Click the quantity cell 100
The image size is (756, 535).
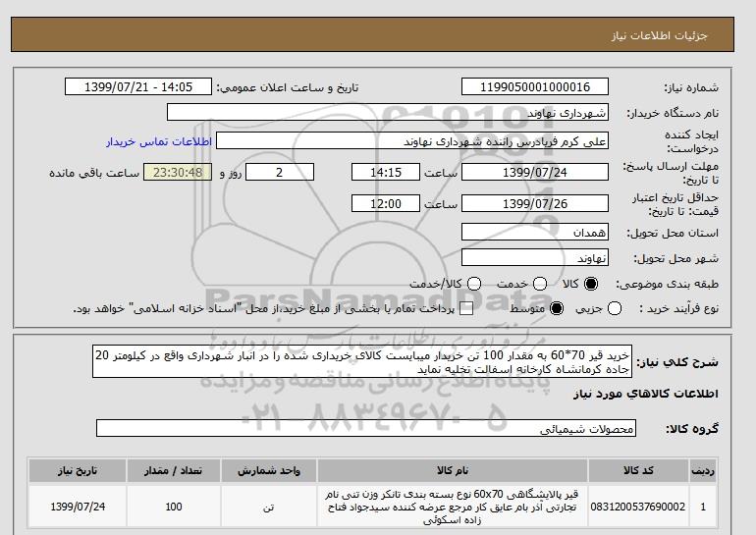pos(174,507)
